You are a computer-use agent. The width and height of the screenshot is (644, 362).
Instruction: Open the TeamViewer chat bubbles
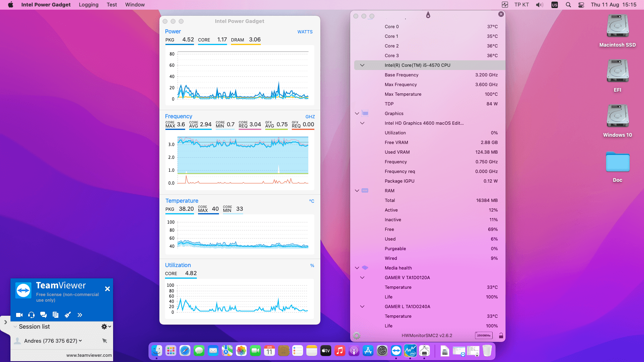(x=43, y=315)
